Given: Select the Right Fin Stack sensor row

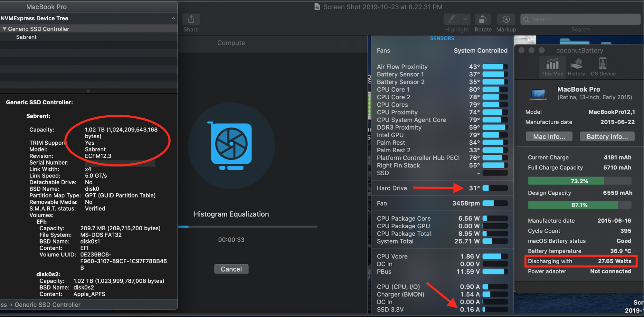Looking at the screenshot, I should click(442, 166).
